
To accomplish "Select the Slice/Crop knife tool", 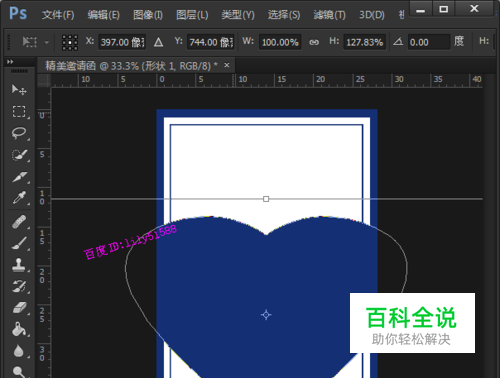I will click(19, 177).
